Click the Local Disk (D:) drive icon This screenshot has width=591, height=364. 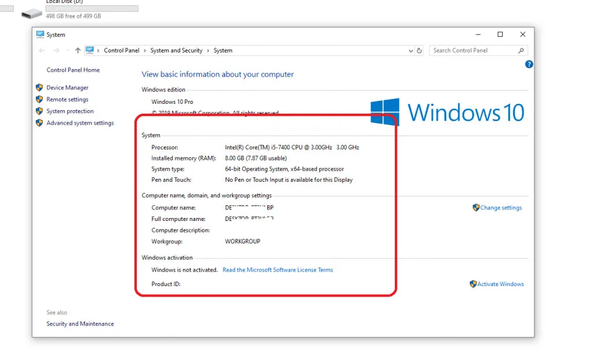(x=32, y=13)
